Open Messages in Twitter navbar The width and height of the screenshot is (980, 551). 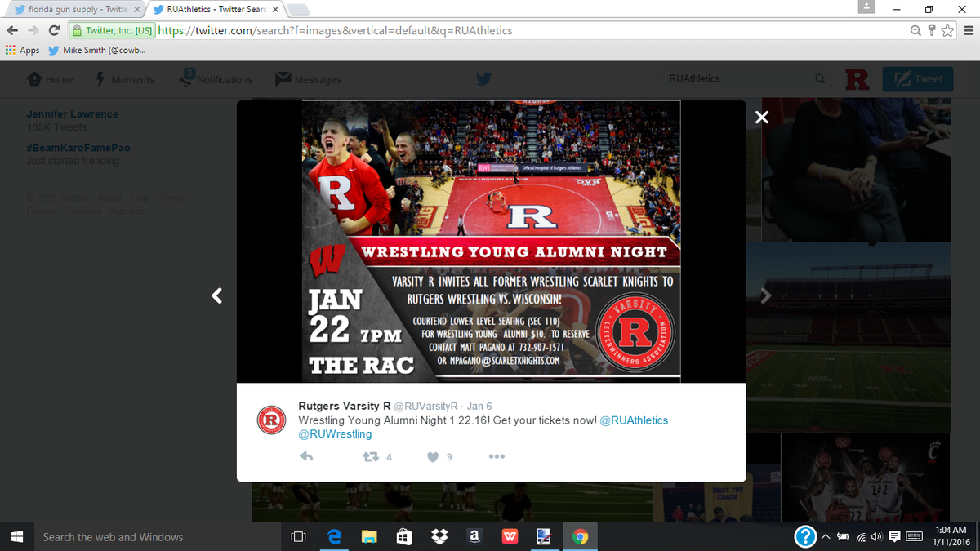[308, 79]
